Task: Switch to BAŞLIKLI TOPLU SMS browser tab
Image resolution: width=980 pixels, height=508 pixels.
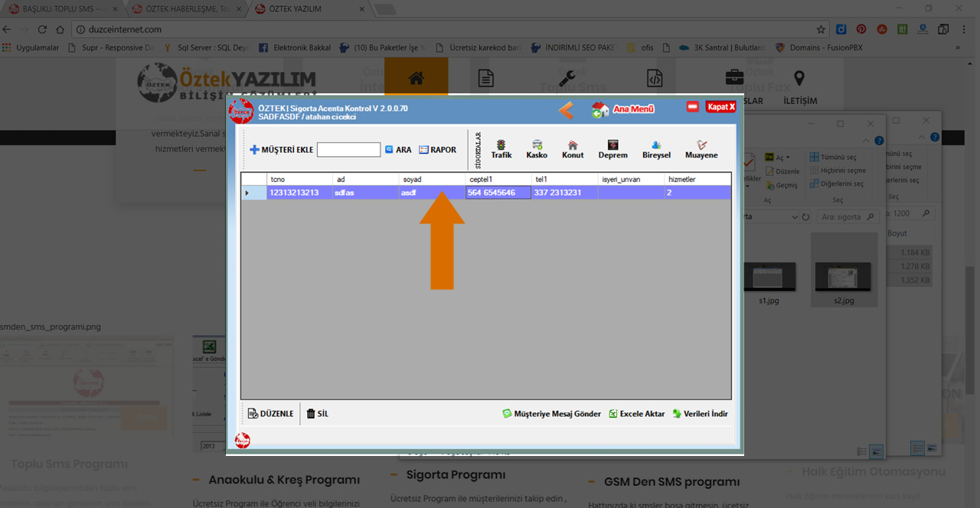Action: [63, 8]
